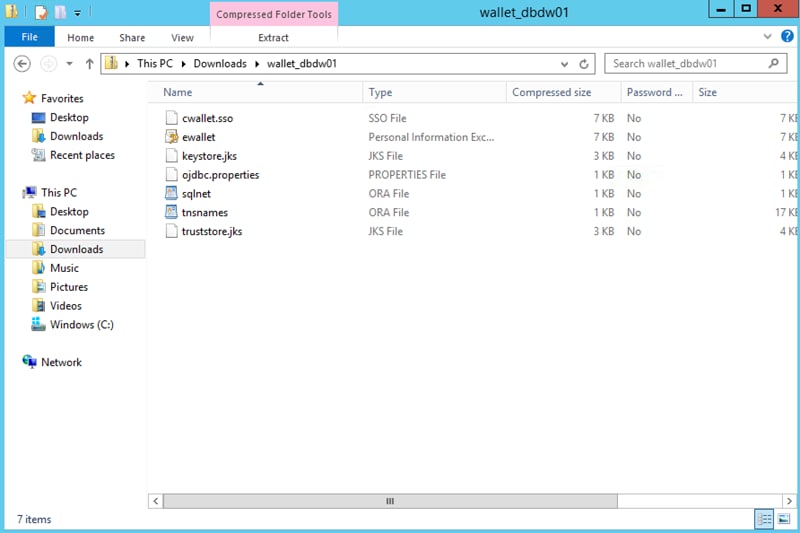
Task: Expand the ribbon with the chevron
Action: (767, 36)
